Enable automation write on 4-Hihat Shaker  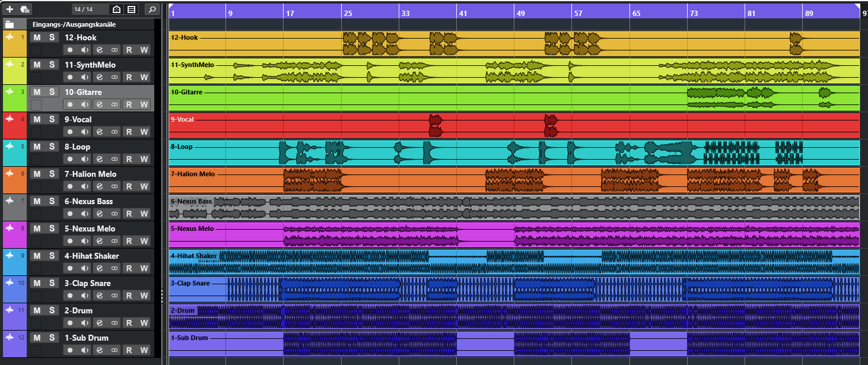[144, 268]
